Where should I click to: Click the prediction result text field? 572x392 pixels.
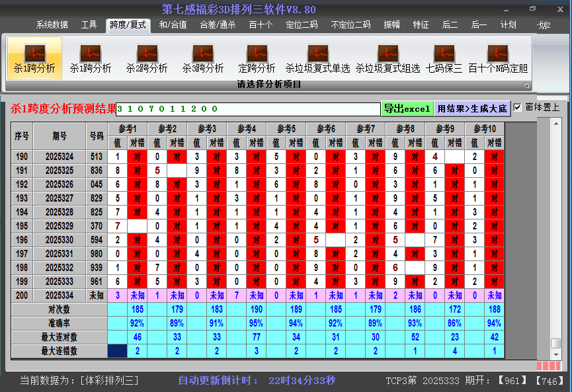tap(248, 108)
